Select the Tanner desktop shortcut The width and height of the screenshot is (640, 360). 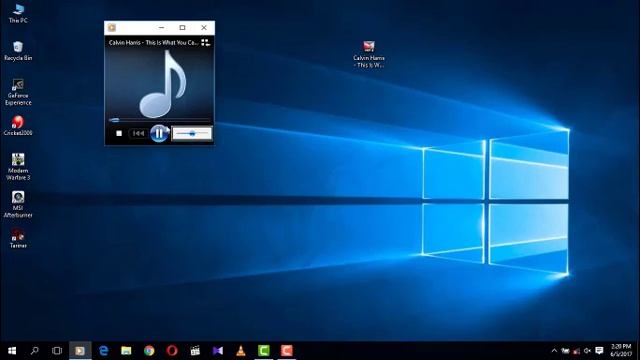pyautogui.click(x=18, y=238)
